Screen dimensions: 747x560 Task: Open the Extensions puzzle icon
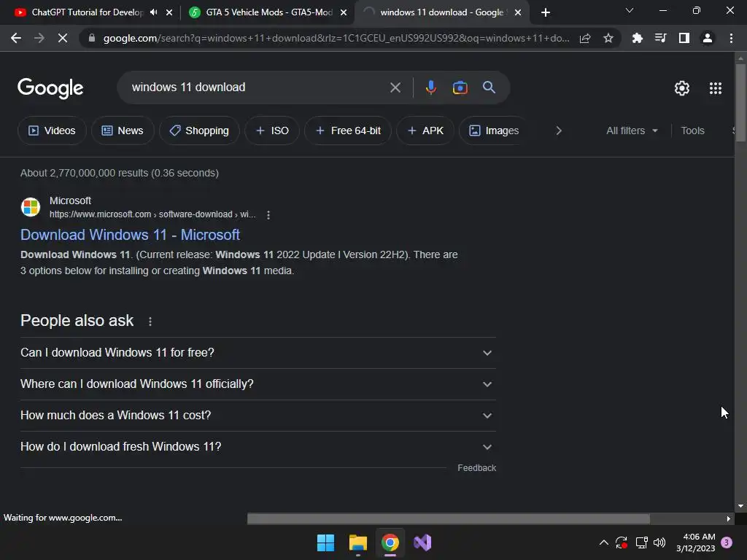[x=637, y=38]
